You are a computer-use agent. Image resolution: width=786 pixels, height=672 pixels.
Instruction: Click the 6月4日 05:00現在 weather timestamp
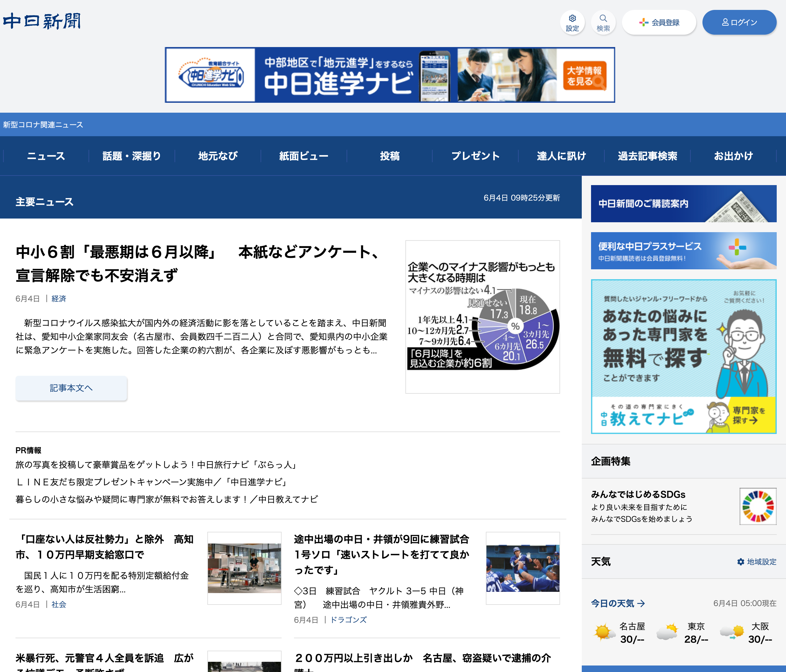745,603
